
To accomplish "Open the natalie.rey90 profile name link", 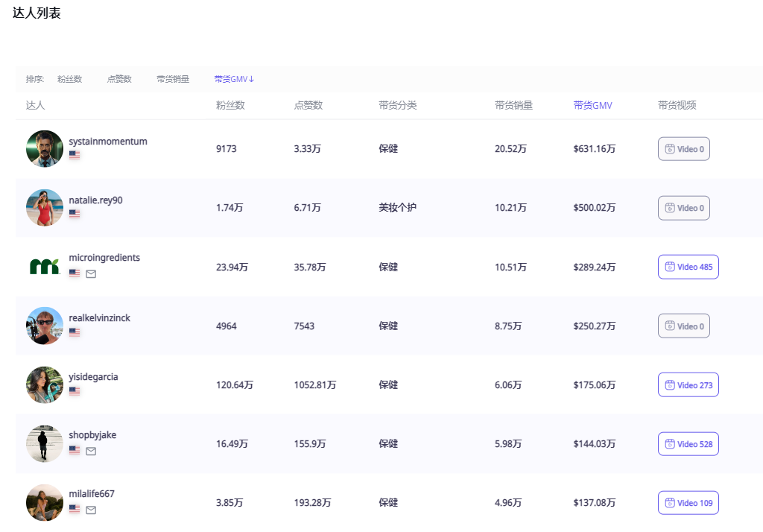I will point(95,200).
